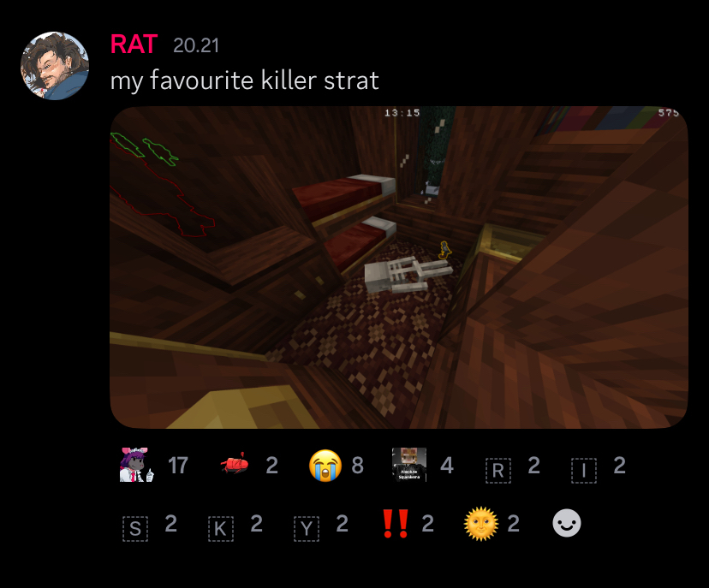Viewport: 709px width, 588px height.
Task: Open the RAT username profile
Action: (134, 45)
